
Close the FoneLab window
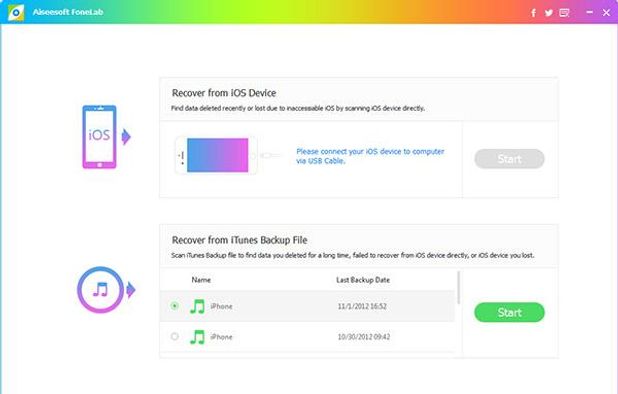(607, 13)
